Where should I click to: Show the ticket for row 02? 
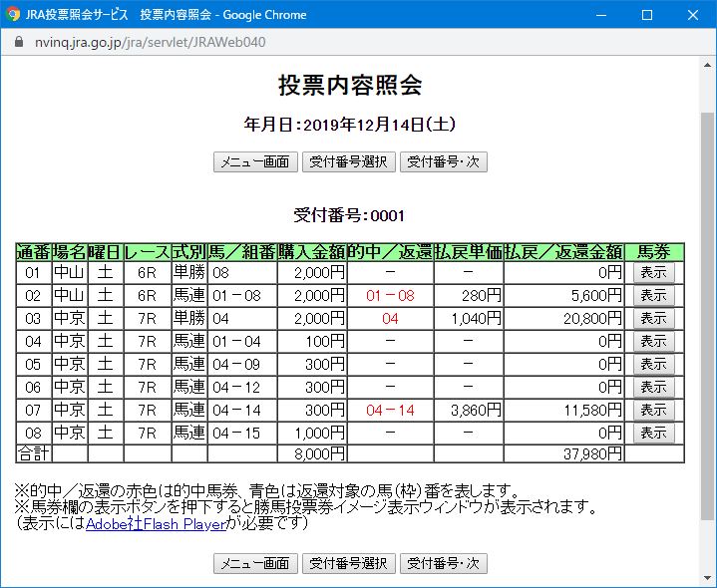(653, 296)
